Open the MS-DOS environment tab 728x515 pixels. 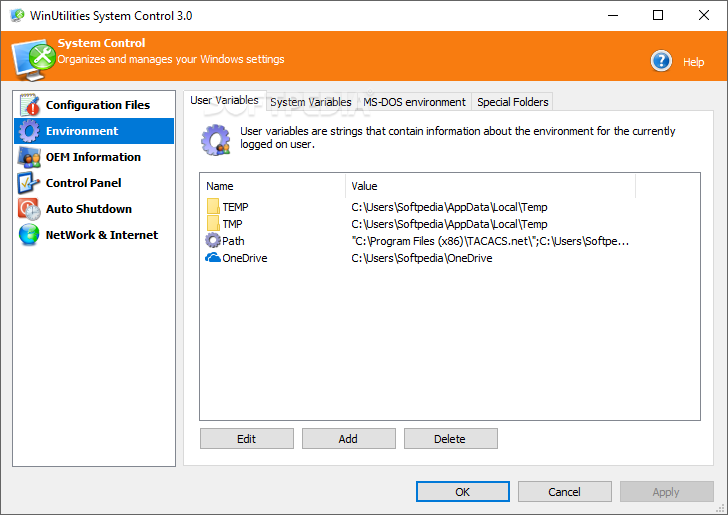coord(414,102)
